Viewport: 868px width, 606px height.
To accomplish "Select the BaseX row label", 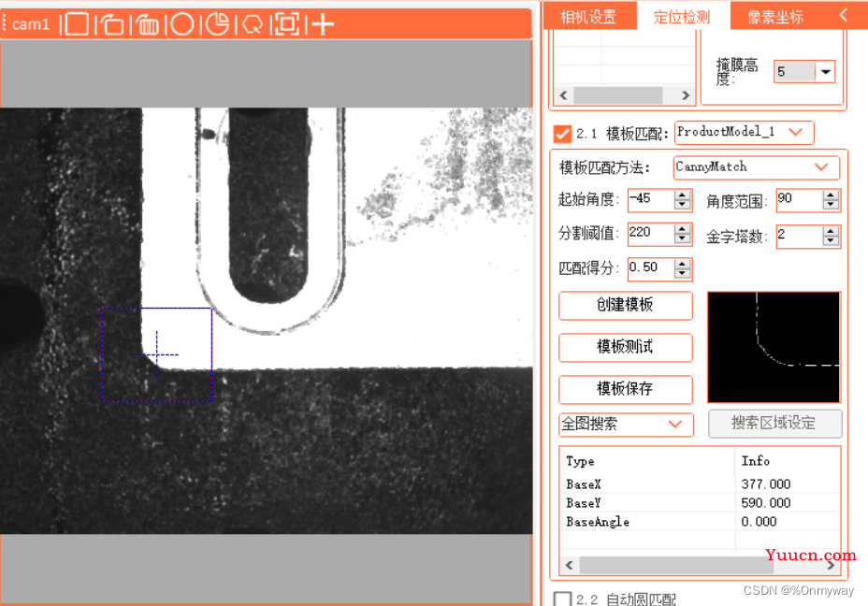I will point(584,484).
